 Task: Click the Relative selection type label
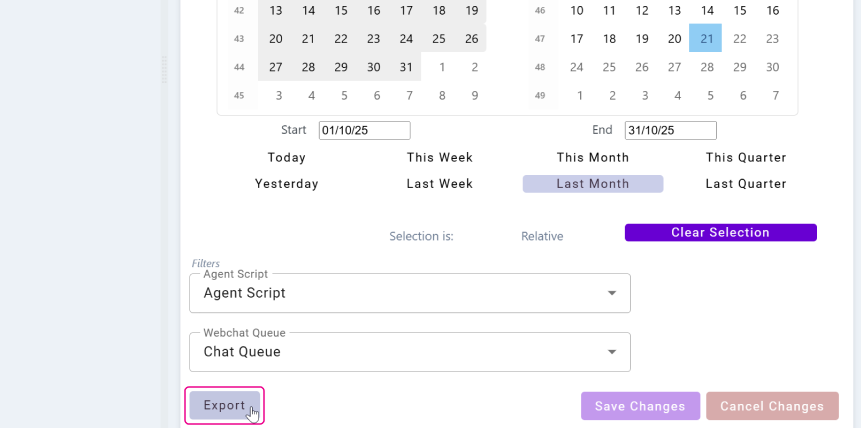click(542, 237)
